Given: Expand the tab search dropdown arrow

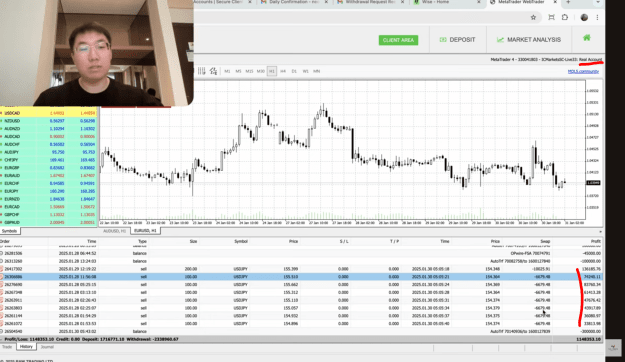Looking at the screenshot, I should (597, 2).
